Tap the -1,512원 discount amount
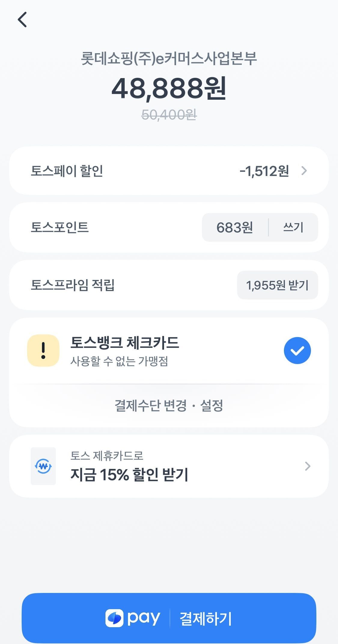 pyautogui.click(x=264, y=171)
